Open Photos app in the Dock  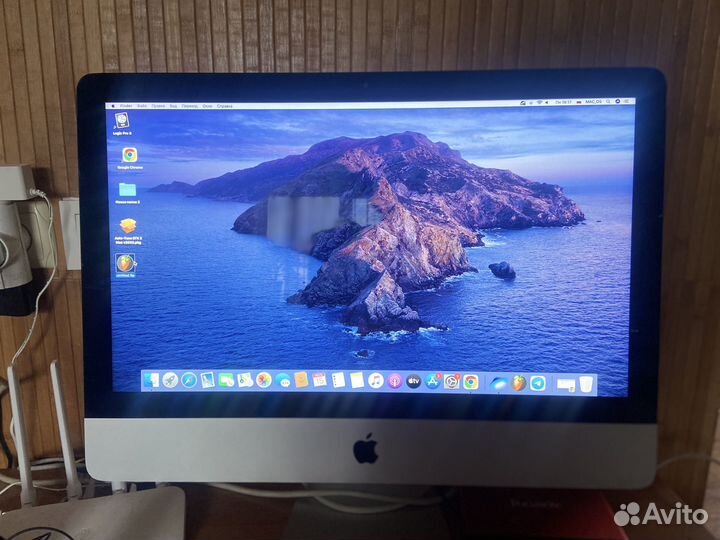point(264,381)
